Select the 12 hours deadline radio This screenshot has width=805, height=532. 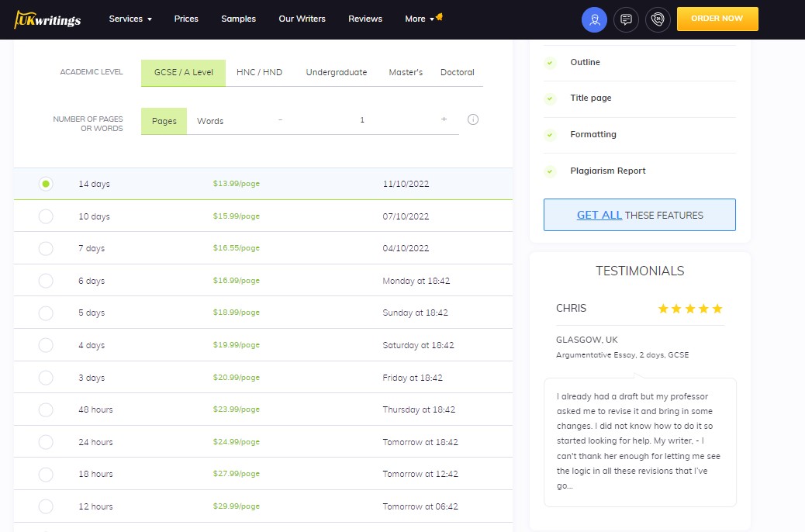coord(46,506)
